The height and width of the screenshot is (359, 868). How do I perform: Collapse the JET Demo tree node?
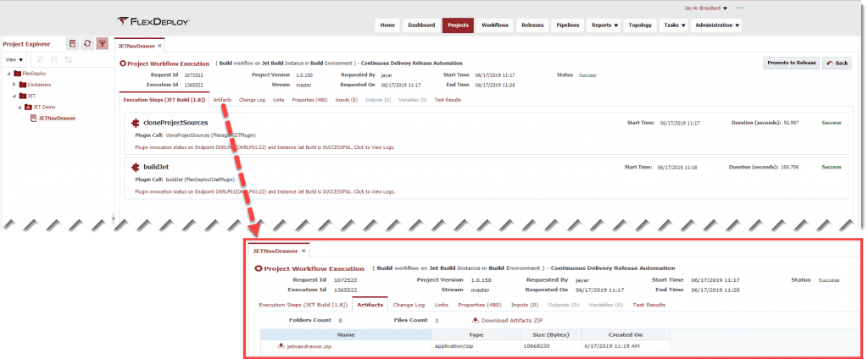pos(20,107)
